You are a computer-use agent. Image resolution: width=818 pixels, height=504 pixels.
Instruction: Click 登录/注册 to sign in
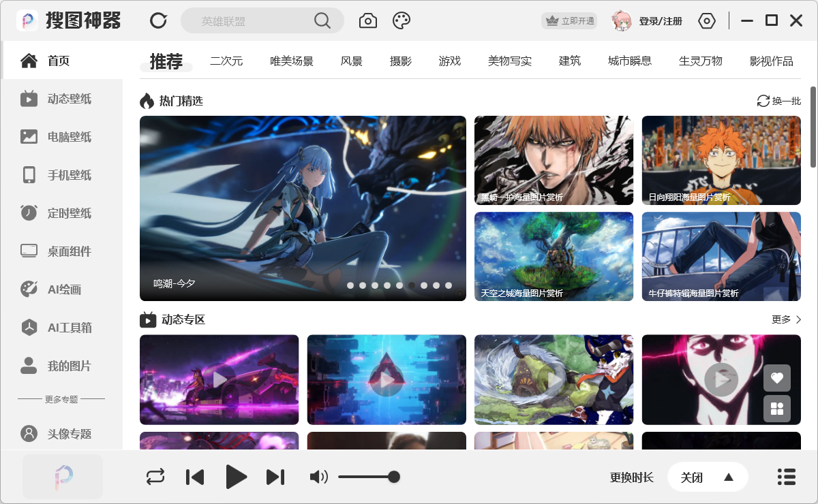pyautogui.click(x=661, y=21)
